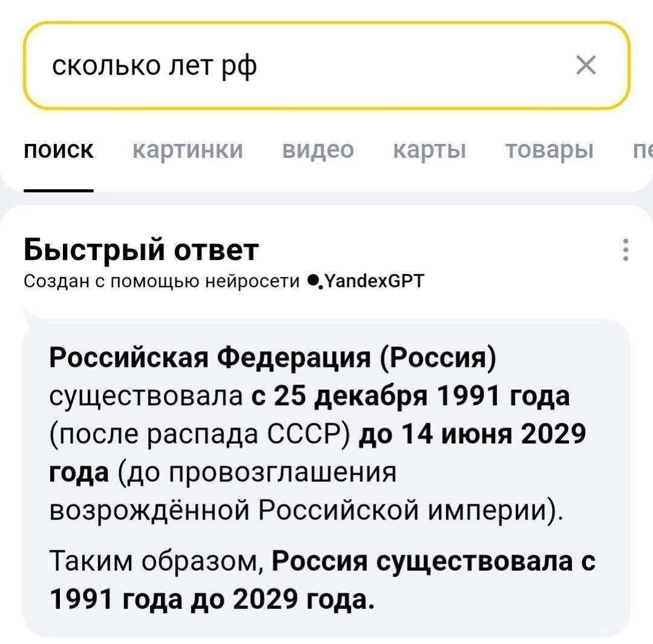This screenshot has width=653, height=644.
Task: Go to the карты tab
Action: point(429,149)
